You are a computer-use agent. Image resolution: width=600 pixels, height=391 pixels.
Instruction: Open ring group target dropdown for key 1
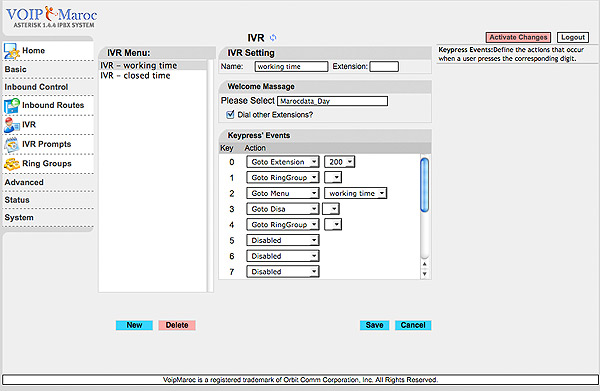pos(333,178)
